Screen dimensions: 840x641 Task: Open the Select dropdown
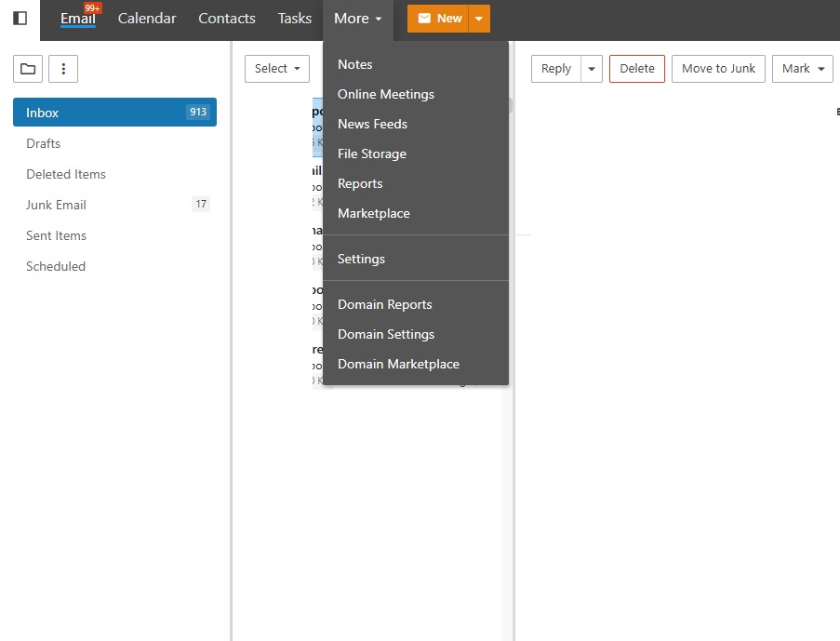[277, 69]
